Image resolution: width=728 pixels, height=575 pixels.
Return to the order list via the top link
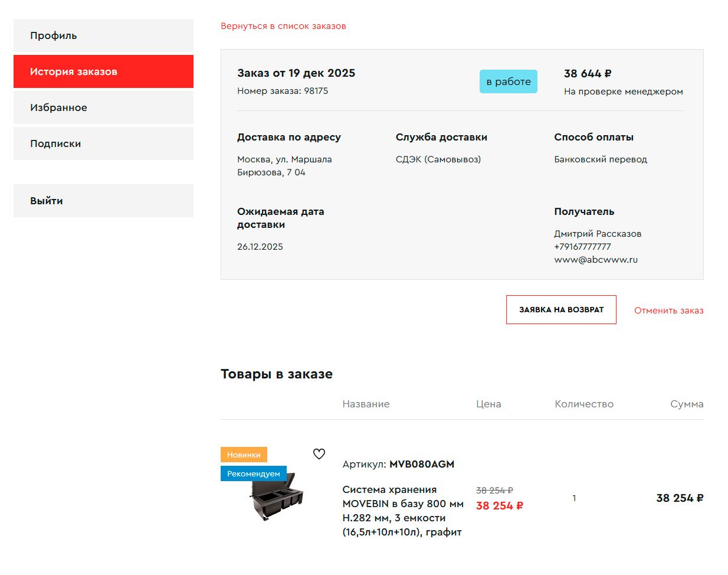283,26
